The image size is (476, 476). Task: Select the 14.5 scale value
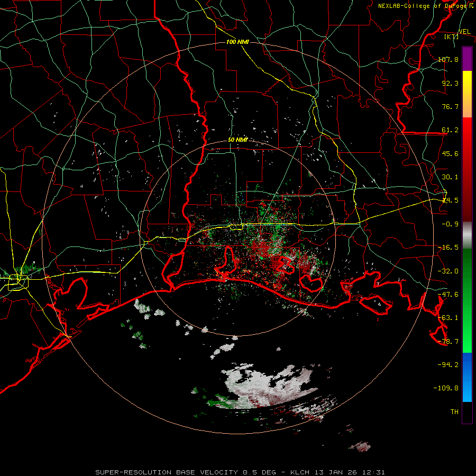(450, 200)
